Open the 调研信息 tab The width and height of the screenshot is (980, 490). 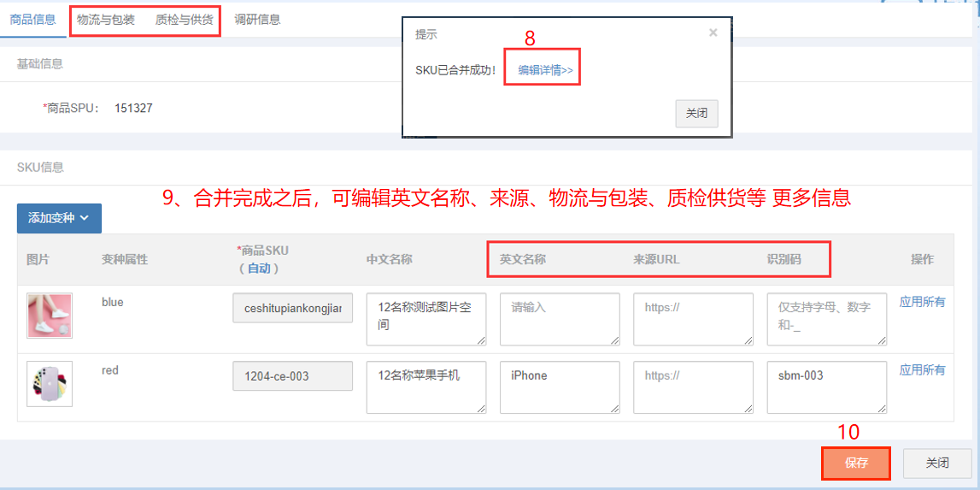257,20
